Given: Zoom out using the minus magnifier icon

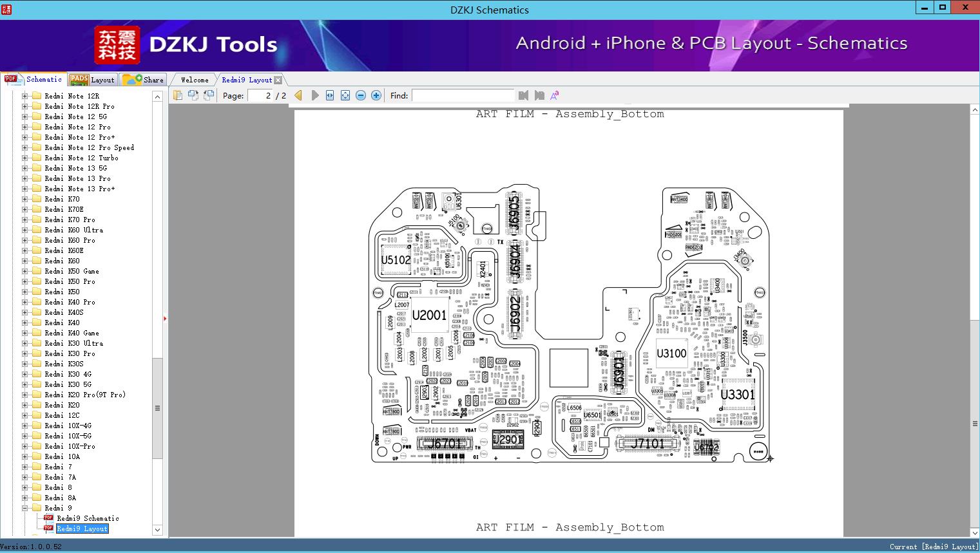Looking at the screenshot, I should click(360, 95).
